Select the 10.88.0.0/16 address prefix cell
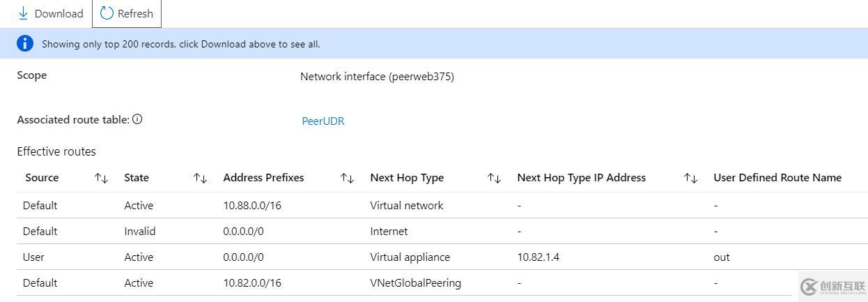Image resolution: width=868 pixels, height=302 pixels. pos(252,206)
